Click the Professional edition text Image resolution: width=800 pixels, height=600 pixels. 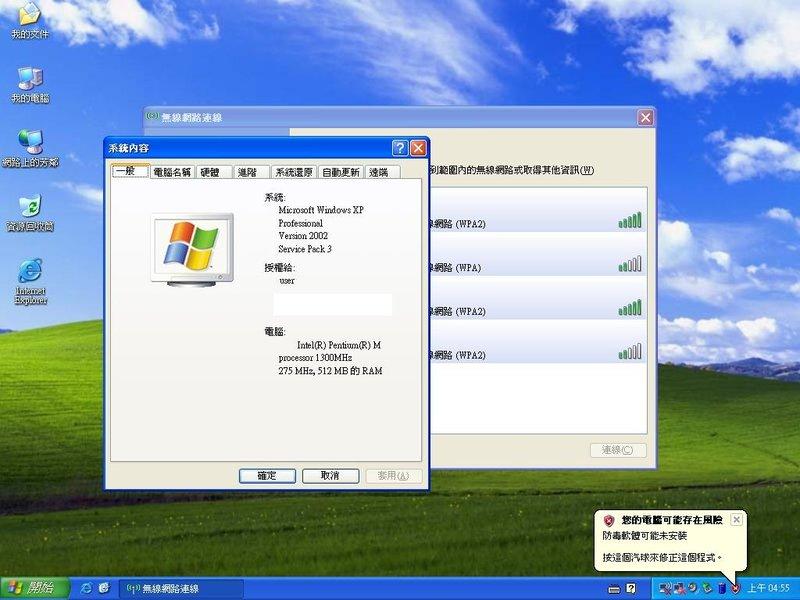[x=301, y=223]
